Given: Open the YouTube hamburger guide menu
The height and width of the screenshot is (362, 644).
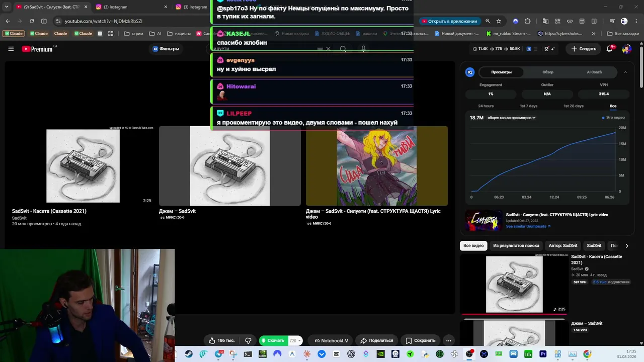Looking at the screenshot, I should (x=11, y=49).
